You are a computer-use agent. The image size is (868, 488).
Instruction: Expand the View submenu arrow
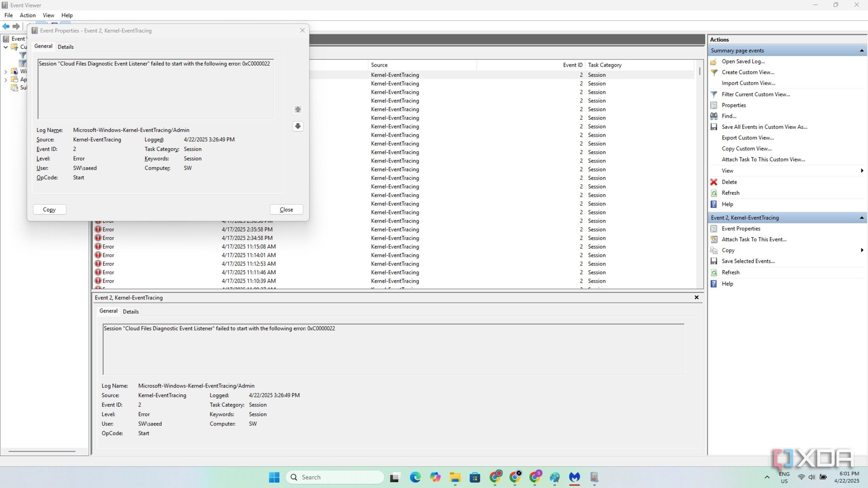point(862,171)
